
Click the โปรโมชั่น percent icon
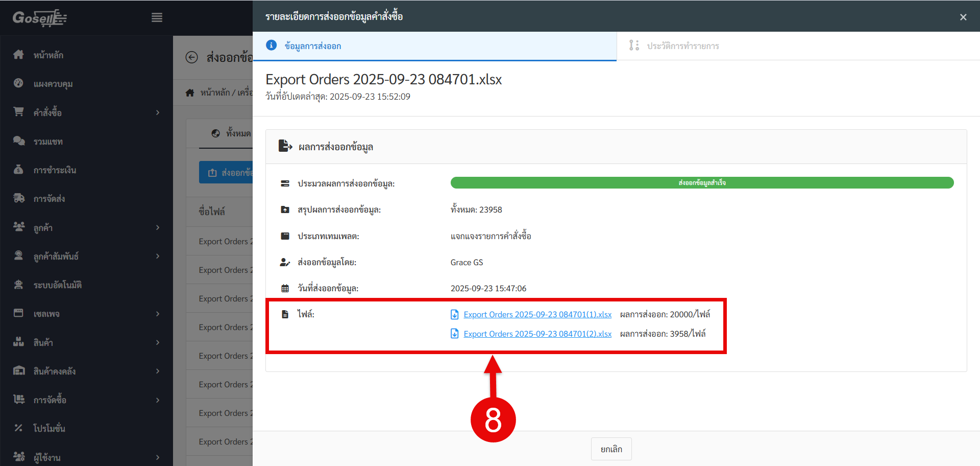tap(19, 428)
